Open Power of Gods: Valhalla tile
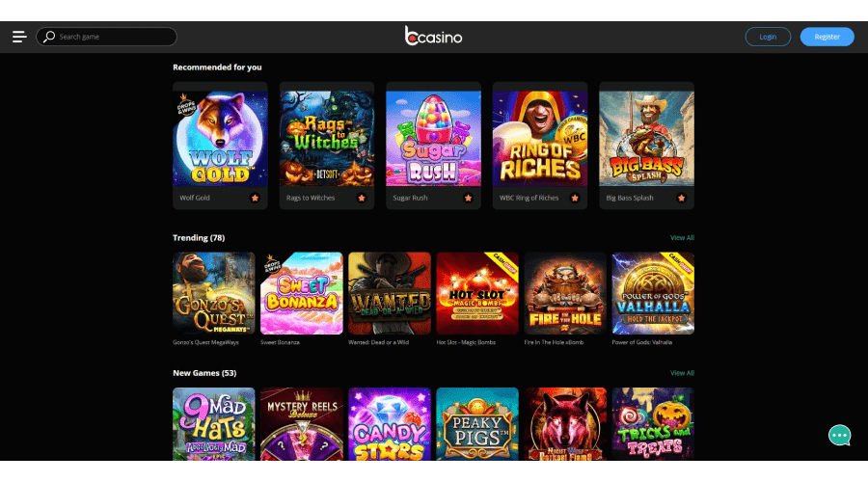This screenshot has height=482, width=868. 653,293
